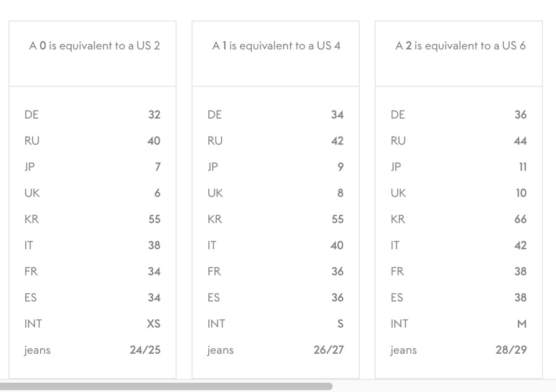556x392 pixels.
Task: Click the jeans size 26/27 value
Action: tap(329, 350)
